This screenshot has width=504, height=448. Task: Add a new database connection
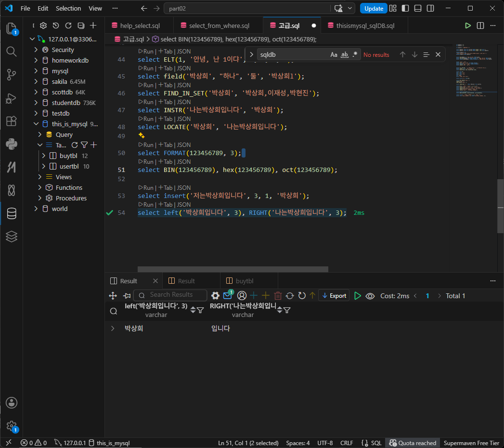pos(93,26)
